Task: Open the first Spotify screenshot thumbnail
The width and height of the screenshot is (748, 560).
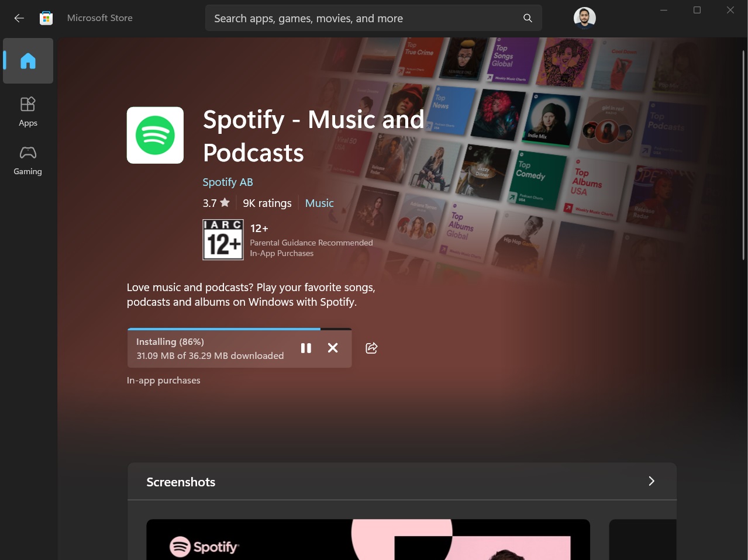Action: click(x=368, y=540)
